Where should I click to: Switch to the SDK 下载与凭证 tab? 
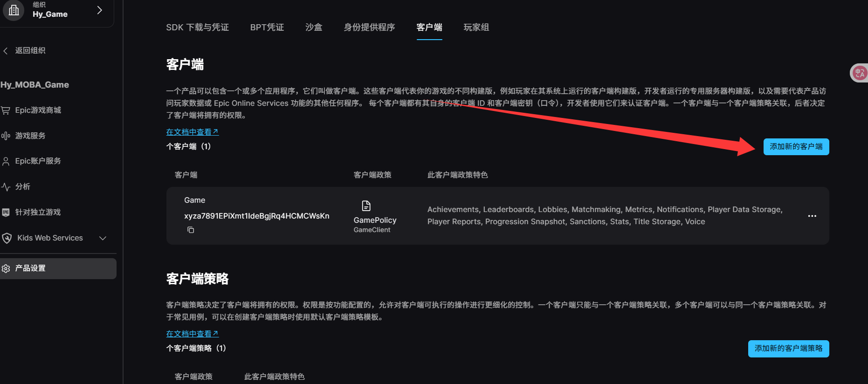click(x=198, y=27)
